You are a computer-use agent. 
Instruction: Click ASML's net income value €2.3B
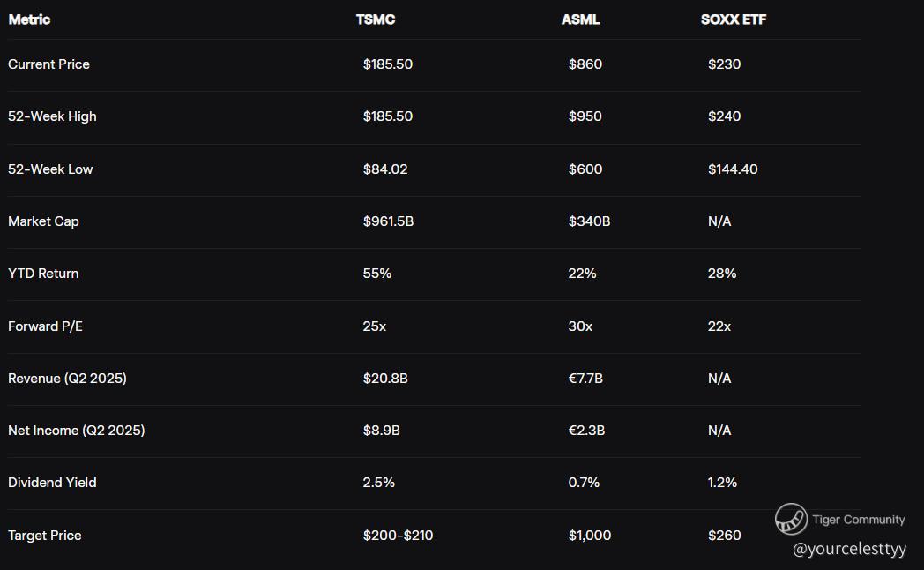(586, 431)
